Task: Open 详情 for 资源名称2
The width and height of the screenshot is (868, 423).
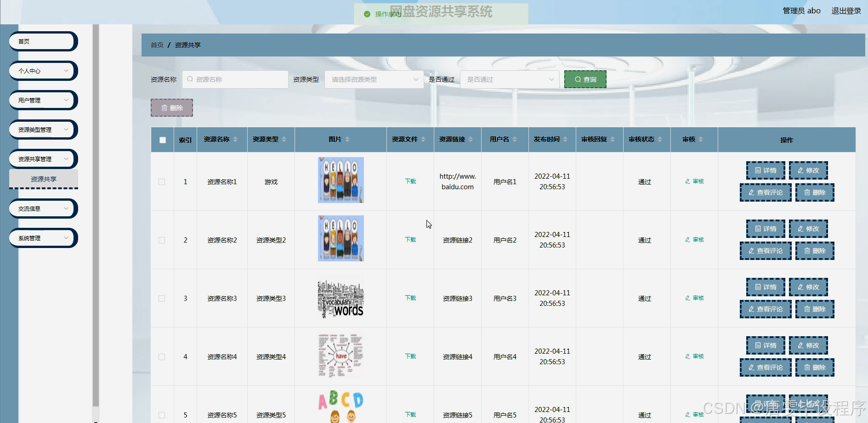Action: pyautogui.click(x=765, y=229)
